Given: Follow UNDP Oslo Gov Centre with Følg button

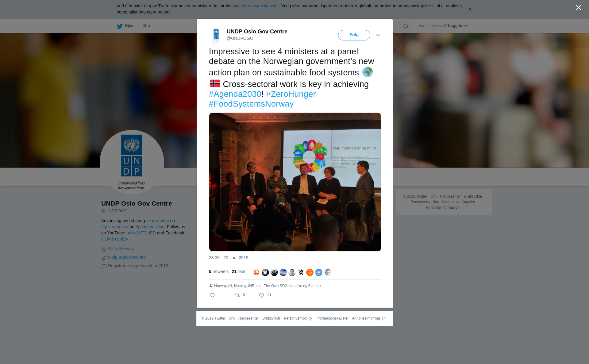Looking at the screenshot, I should pyautogui.click(x=354, y=35).
